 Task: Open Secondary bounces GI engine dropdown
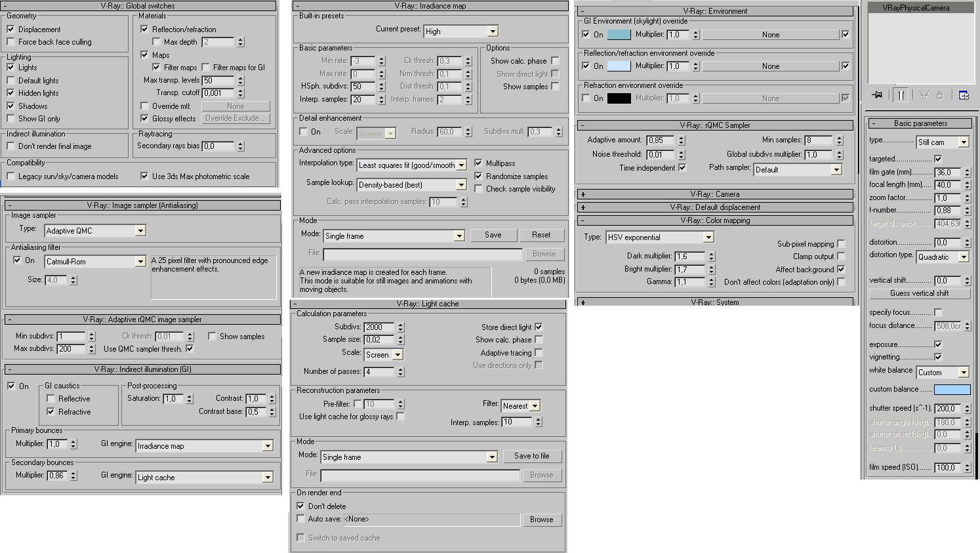204,478
